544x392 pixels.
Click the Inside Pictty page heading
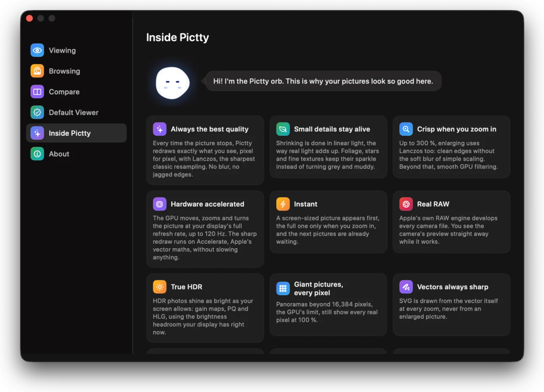[x=178, y=37]
